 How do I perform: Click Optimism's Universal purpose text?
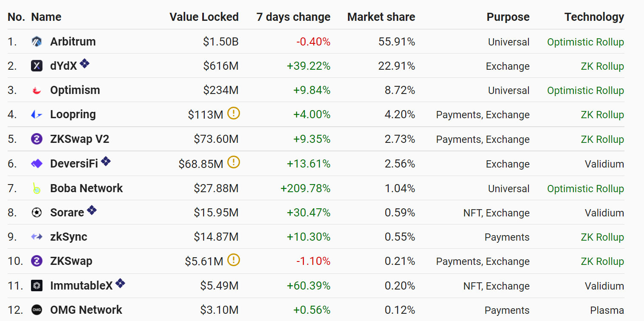509,91
